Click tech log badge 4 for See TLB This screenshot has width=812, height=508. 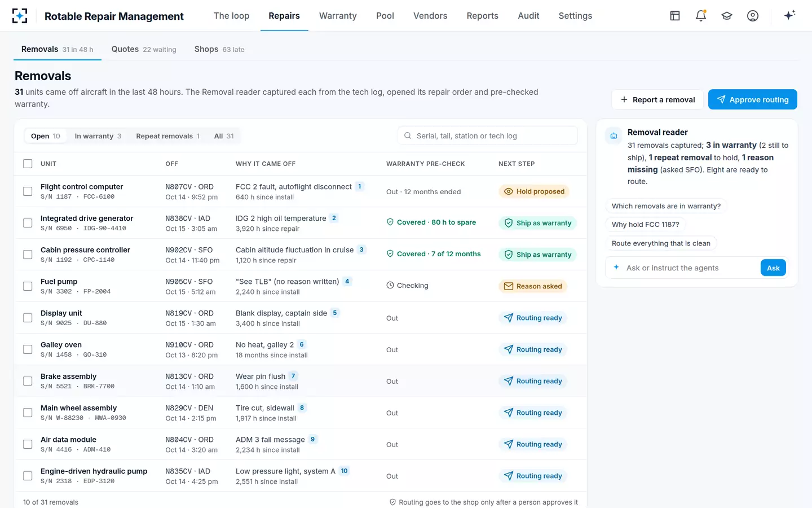[347, 281]
